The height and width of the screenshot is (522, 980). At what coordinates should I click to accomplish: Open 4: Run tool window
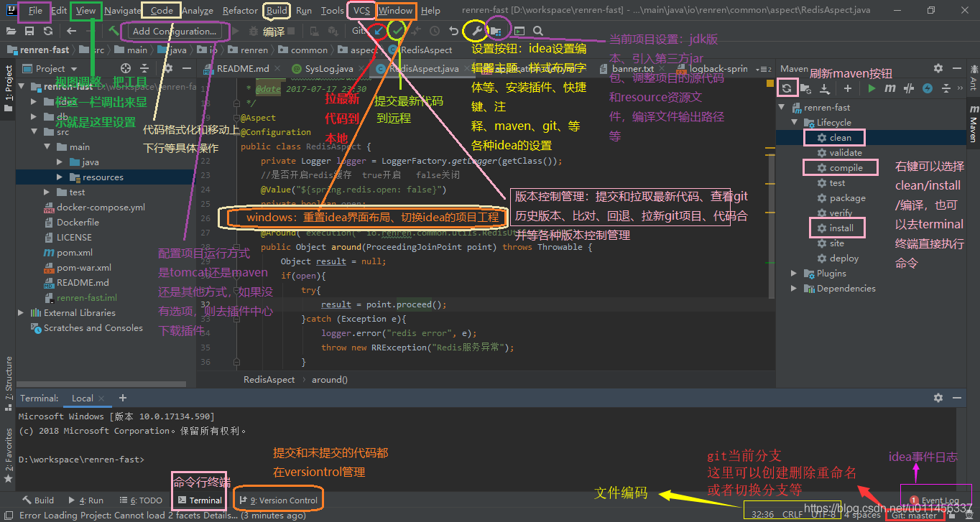click(x=86, y=500)
